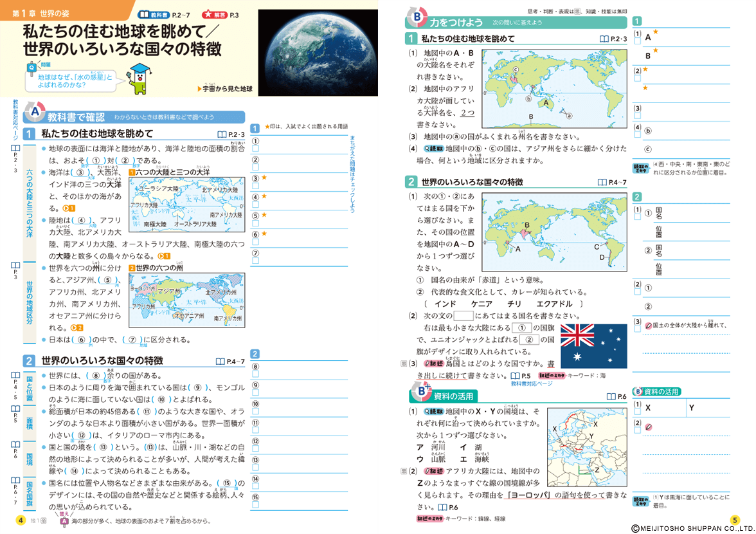Click book icon next to P.5 教科書対応ページ
The width and height of the screenshot is (756, 534).
(x=515, y=376)
